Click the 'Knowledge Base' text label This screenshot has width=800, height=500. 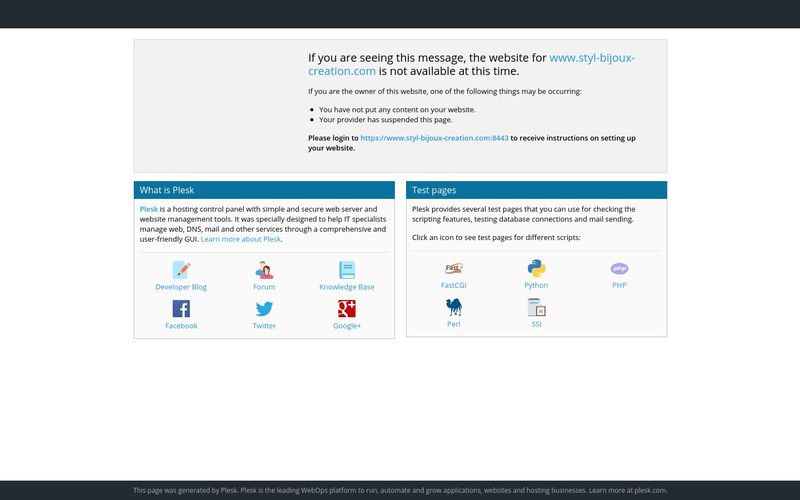coord(347,287)
